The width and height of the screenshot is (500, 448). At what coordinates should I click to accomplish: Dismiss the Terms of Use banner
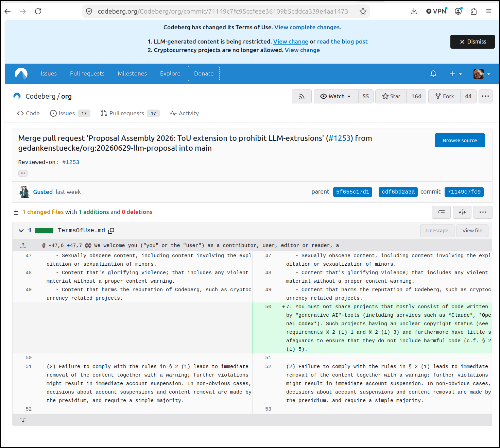[x=472, y=42]
